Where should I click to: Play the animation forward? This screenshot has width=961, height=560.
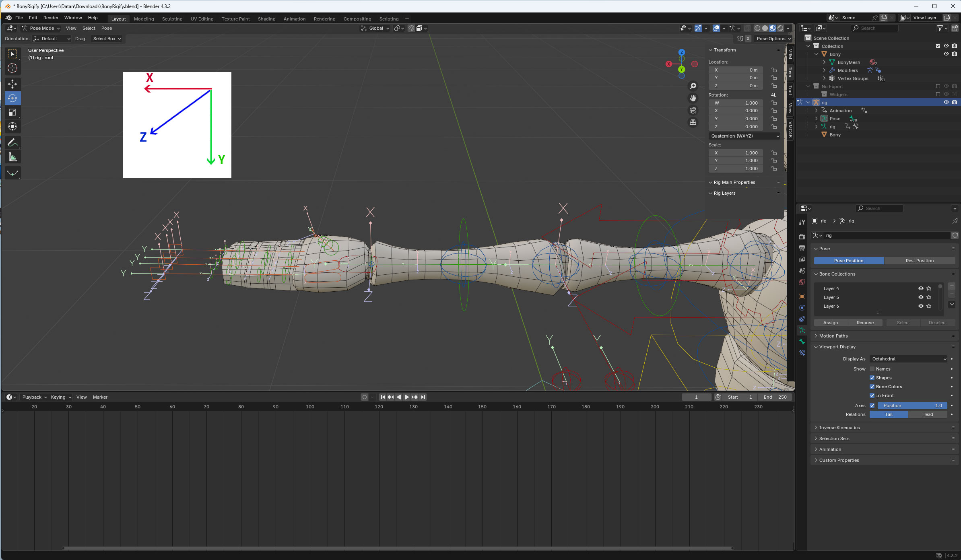tap(406, 397)
